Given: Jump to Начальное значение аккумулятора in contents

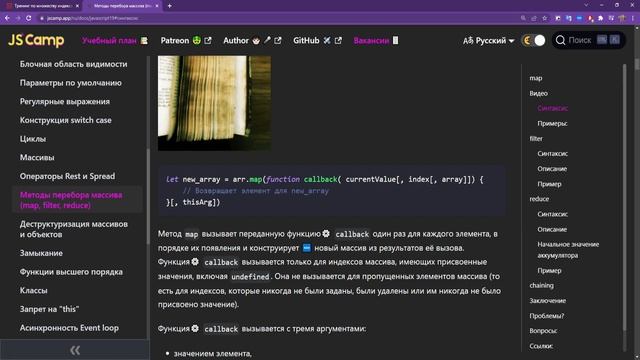Looking at the screenshot, I should pos(568,250).
